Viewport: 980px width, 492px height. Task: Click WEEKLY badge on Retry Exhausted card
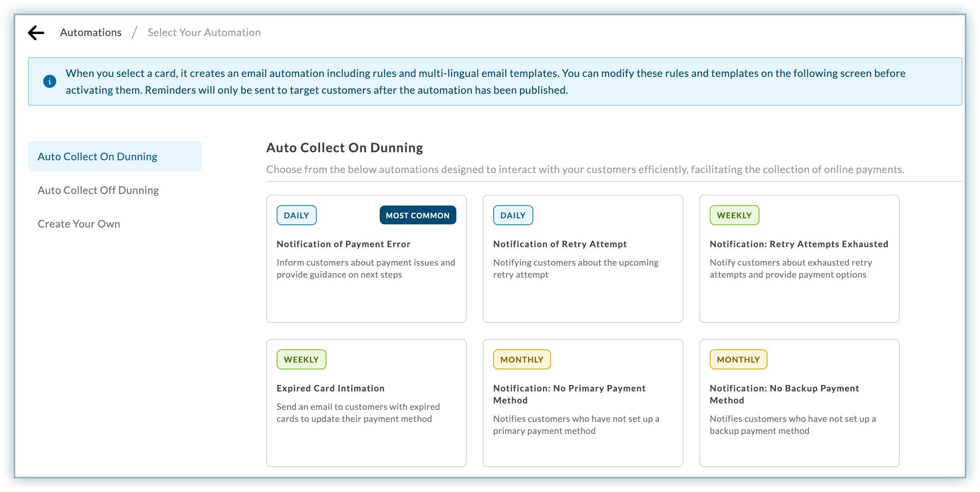[x=734, y=215]
